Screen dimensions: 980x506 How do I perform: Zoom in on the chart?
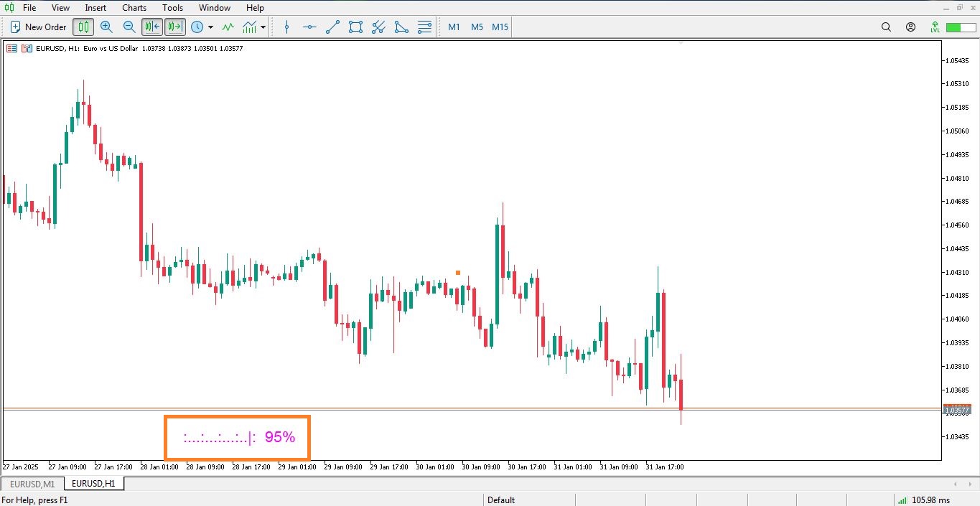point(106,27)
